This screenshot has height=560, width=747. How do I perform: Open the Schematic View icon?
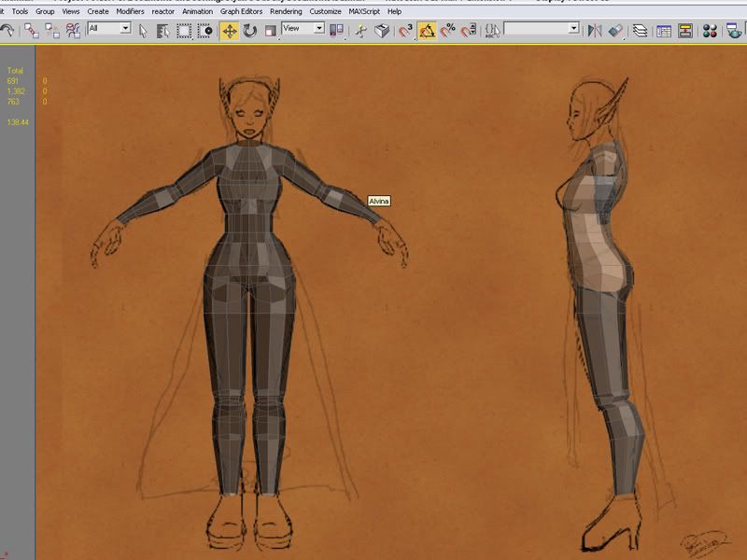point(685,30)
